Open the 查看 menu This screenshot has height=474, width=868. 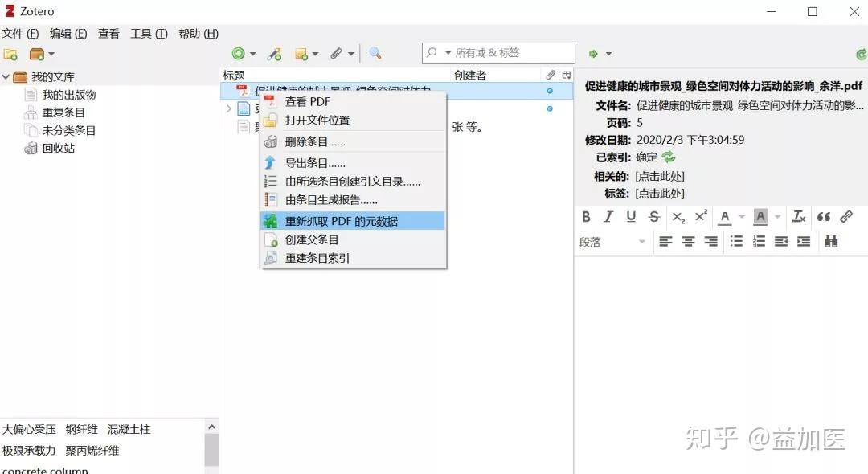pyautogui.click(x=108, y=34)
